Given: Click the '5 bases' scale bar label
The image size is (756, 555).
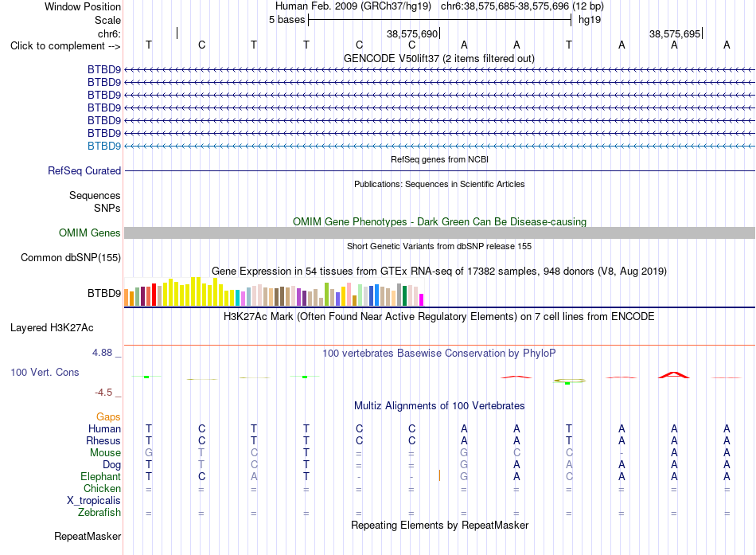Looking at the screenshot, I should pos(286,20).
